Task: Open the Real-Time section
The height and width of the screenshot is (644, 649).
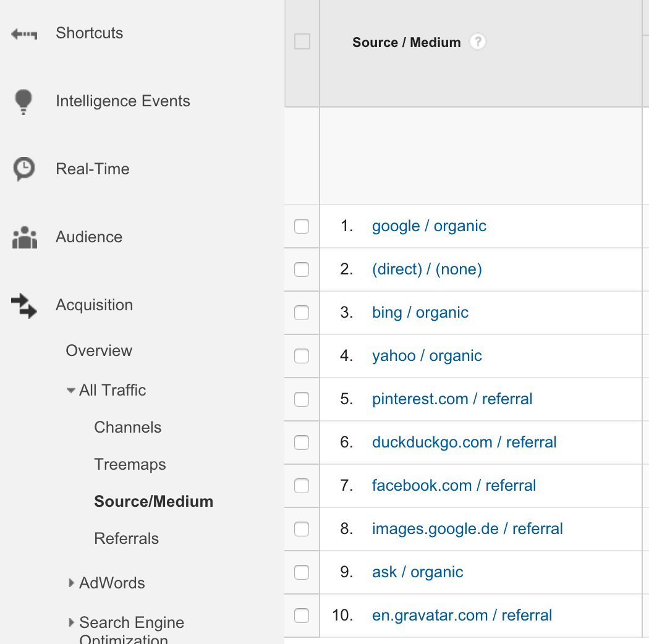Action: tap(93, 169)
